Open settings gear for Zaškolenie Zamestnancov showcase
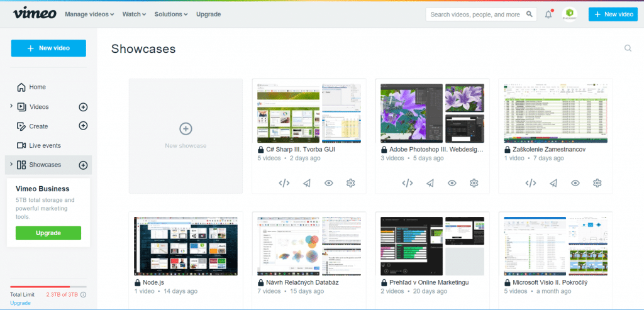Screen dimensions: 644x310 597,183
